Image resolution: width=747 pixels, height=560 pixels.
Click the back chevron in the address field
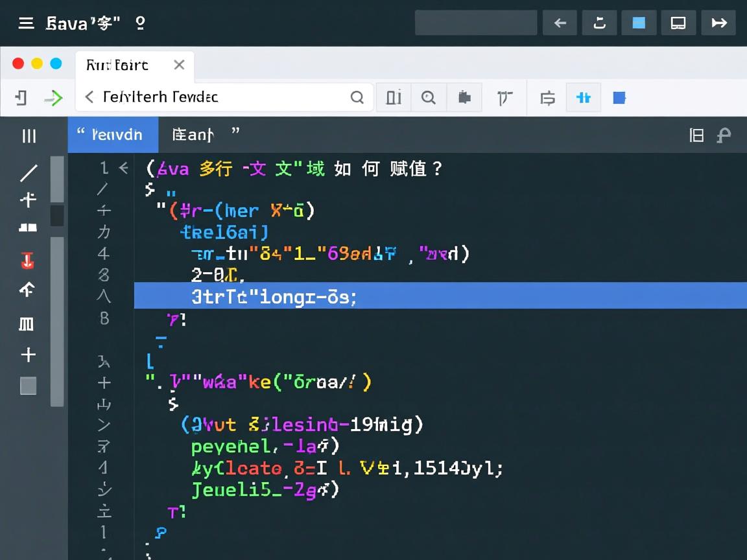tap(89, 97)
